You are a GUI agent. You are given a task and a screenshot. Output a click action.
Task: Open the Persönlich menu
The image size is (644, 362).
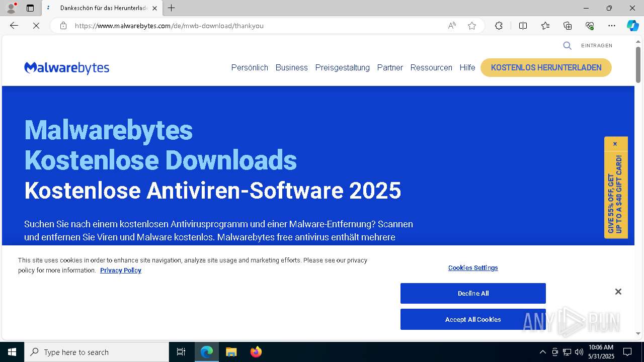click(250, 67)
